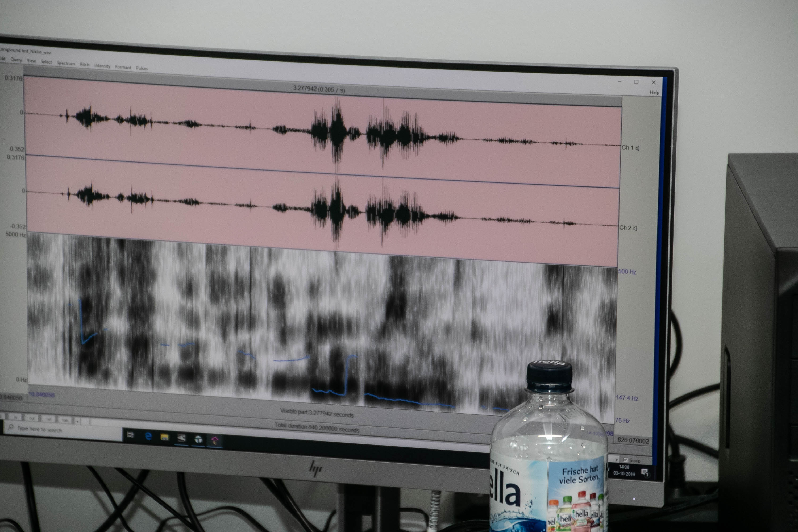Open the taskbar app icon right of File Explorer
Screen dimensions: 798x532
click(181, 438)
